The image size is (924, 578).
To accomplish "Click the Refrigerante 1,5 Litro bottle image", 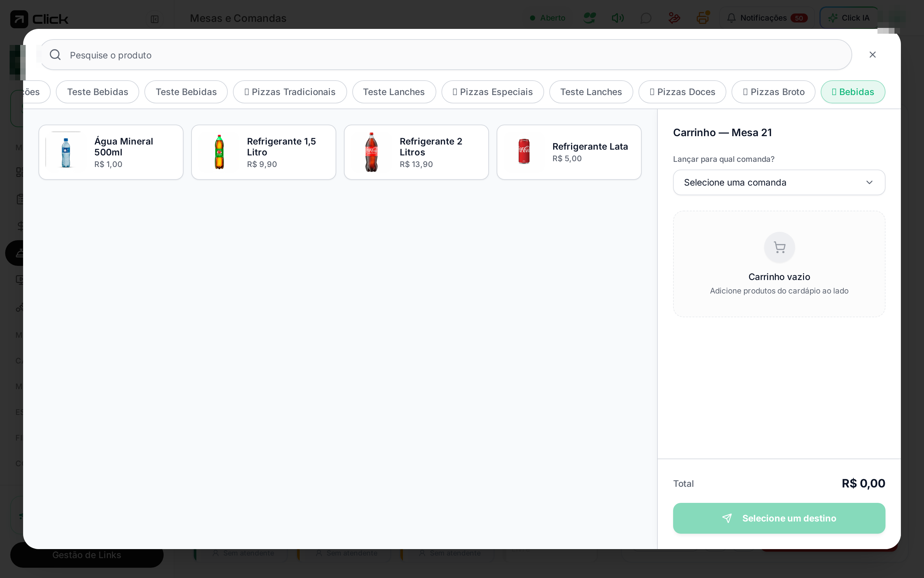I will [219, 152].
